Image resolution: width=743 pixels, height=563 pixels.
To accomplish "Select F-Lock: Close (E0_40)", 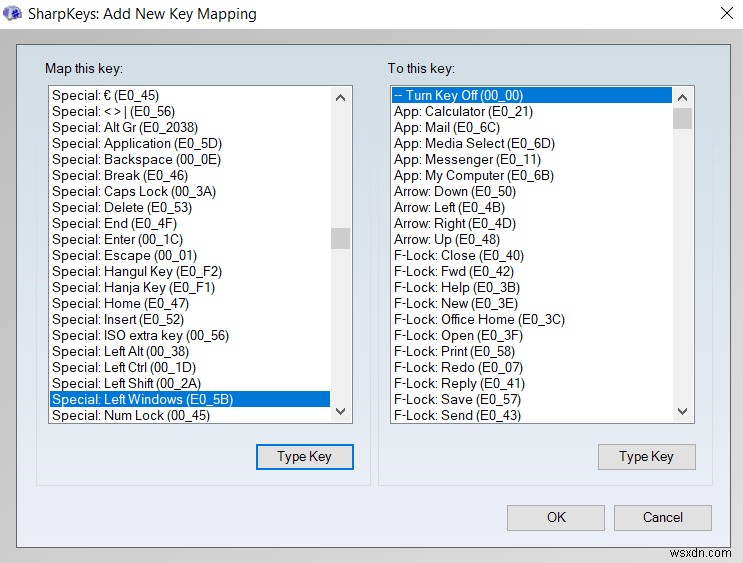I will point(532,255).
